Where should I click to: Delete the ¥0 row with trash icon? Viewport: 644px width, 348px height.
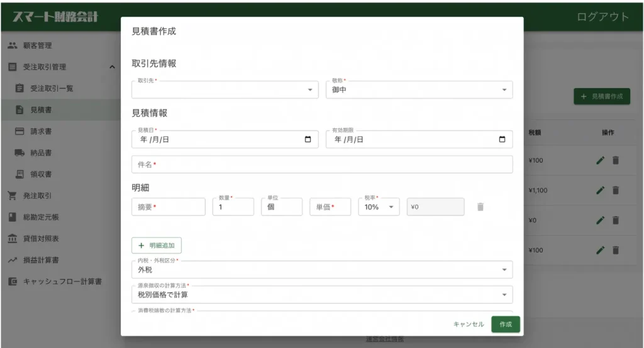615,220
